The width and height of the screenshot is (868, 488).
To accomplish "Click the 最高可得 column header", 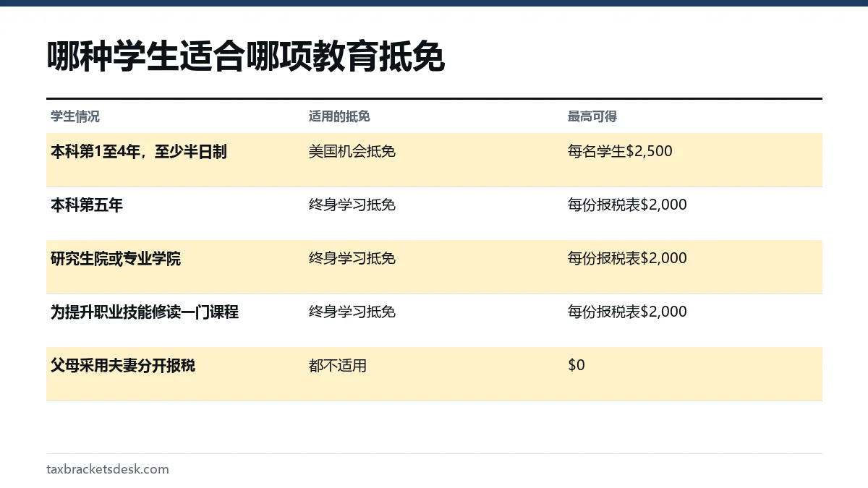I will (x=592, y=116).
